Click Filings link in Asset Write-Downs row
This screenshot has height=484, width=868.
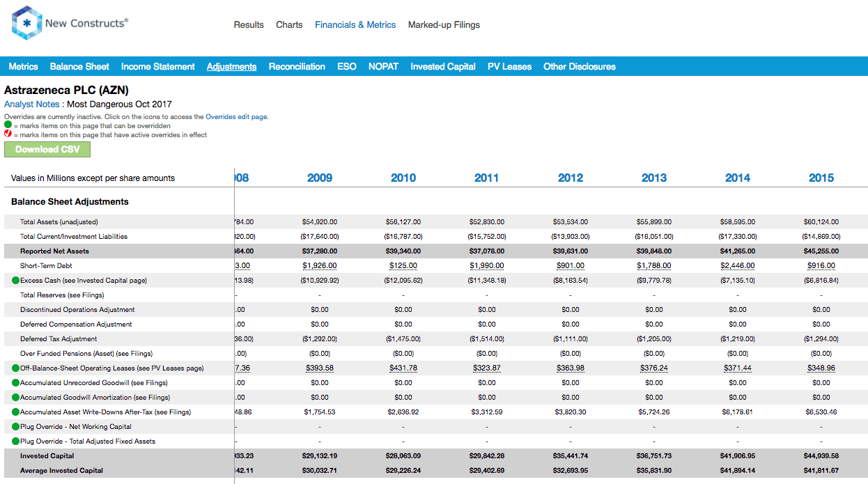[179, 412]
